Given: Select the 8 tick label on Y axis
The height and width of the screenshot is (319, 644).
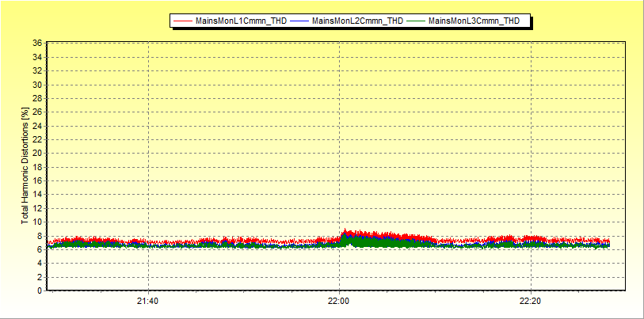Looking at the screenshot, I should [x=40, y=236].
